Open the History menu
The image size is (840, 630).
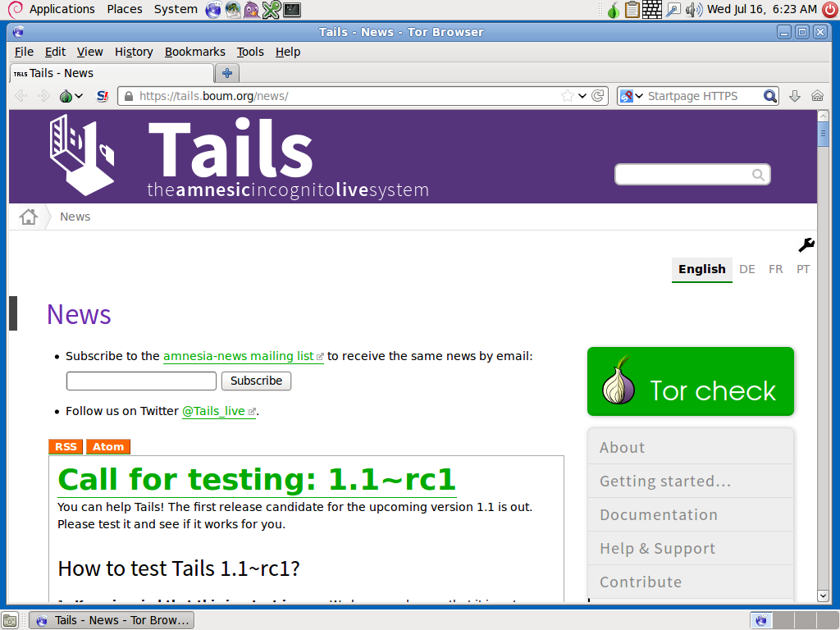click(134, 52)
